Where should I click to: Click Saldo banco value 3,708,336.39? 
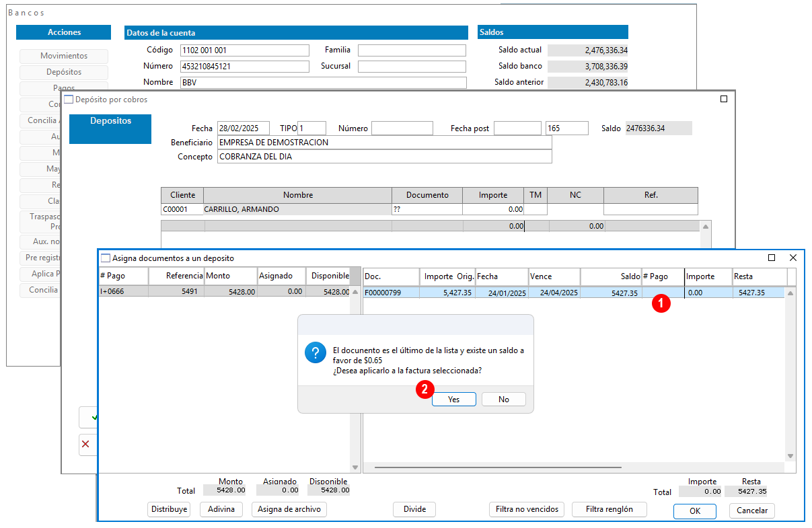point(588,67)
